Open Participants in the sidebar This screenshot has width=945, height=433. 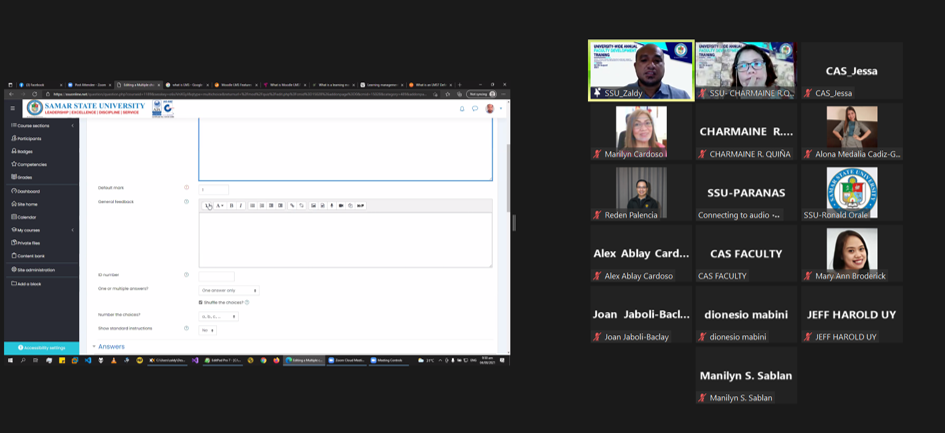28,139
